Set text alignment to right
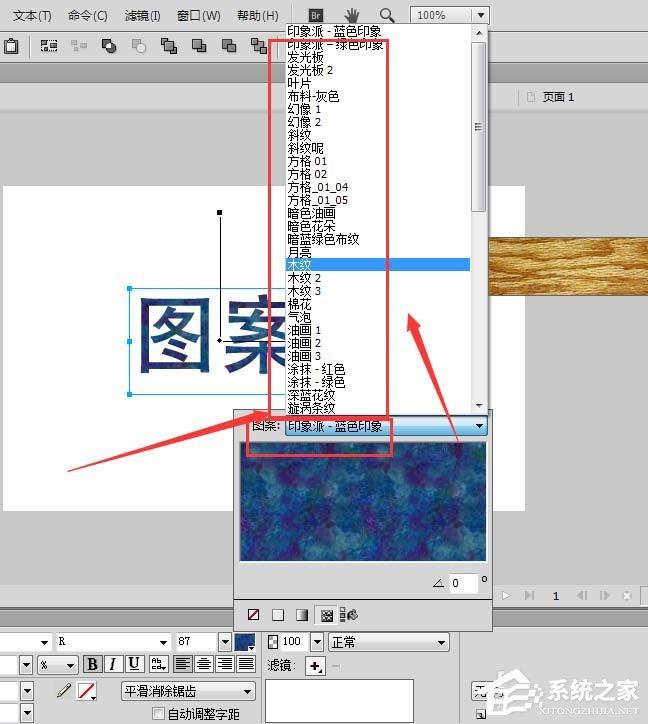Screen dimensions: 648x724 (x=225, y=664)
